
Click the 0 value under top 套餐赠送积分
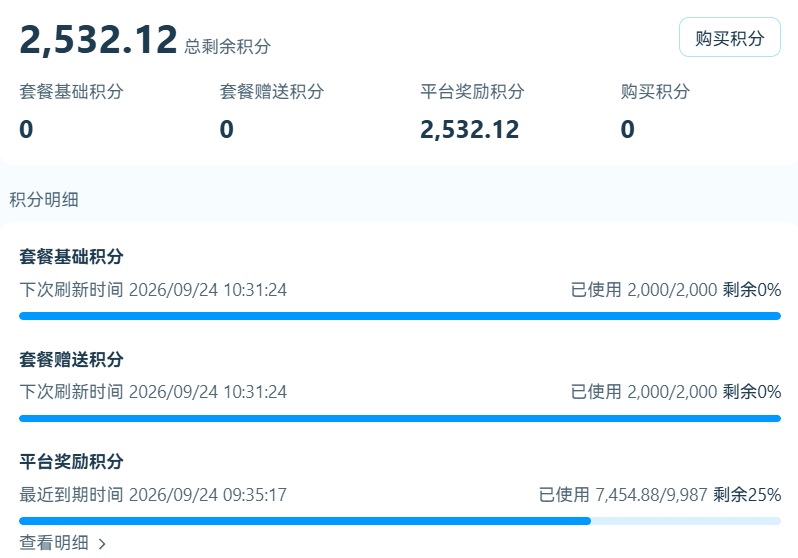point(227,129)
